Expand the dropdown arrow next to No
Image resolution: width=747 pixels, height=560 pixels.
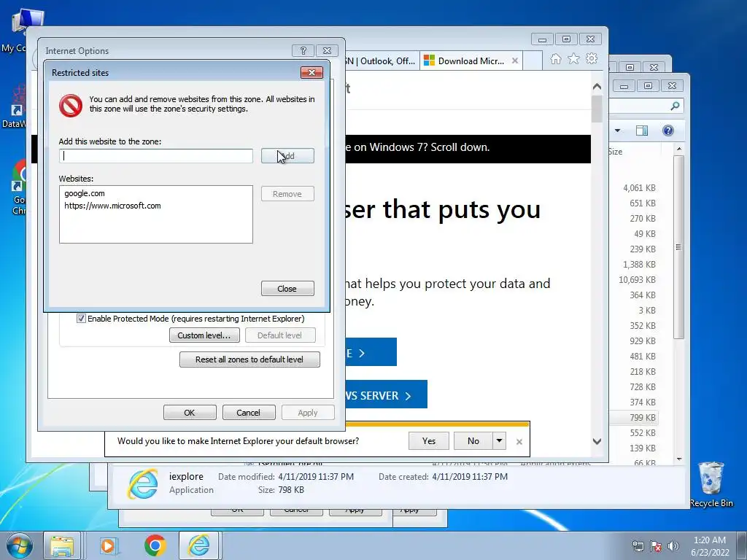pos(499,441)
